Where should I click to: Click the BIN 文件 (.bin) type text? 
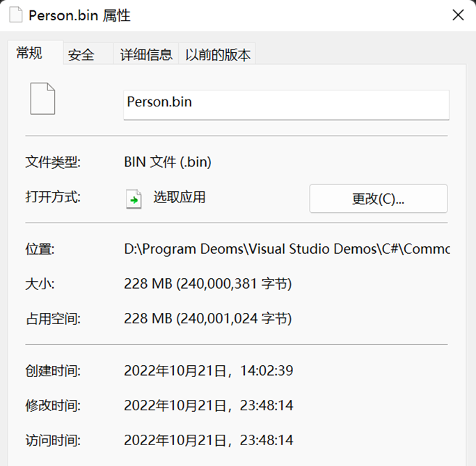[168, 162]
